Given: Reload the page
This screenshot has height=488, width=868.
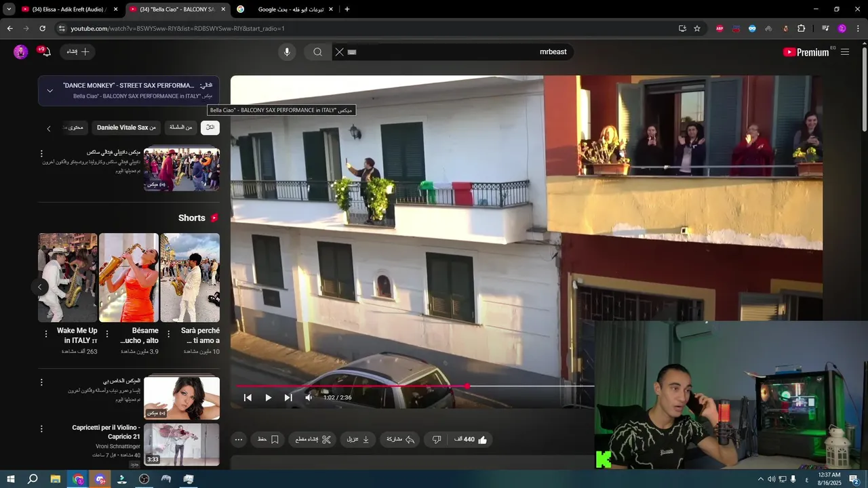Looking at the screenshot, I should [42, 28].
